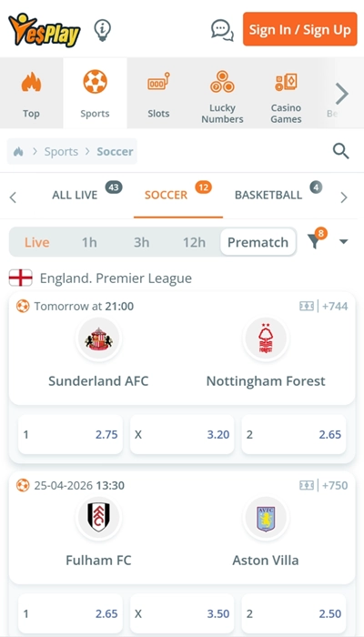This screenshot has height=637, width=364.
Task: Open the Top flame category
Action: click(x=31, y=94)
